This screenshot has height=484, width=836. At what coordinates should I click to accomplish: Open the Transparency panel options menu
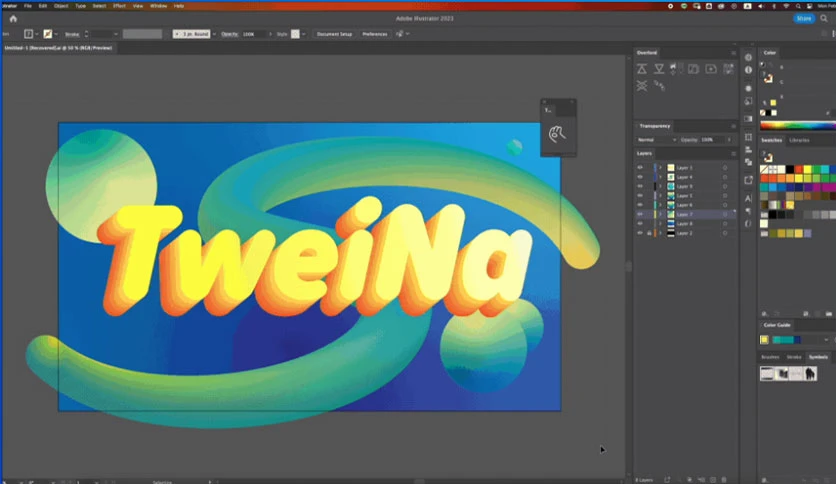pyautogui.click(x=733, y=126)
